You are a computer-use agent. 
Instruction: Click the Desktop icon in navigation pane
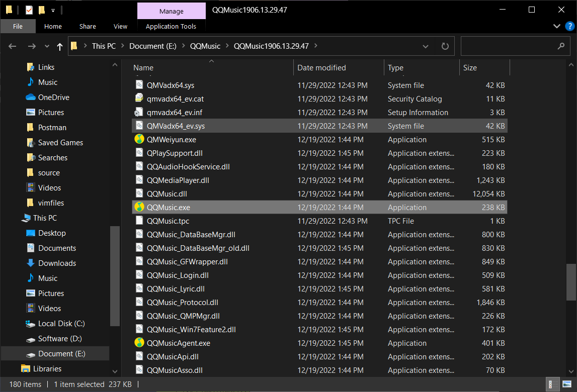[x=31, y=233]
